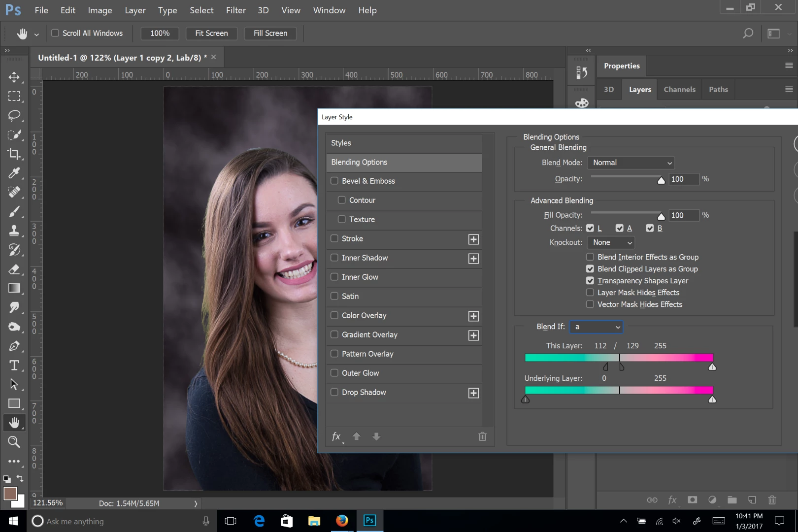Open Firefox from the taskbar
Viewport: 798px width, 532px height.
coord(342,521)
